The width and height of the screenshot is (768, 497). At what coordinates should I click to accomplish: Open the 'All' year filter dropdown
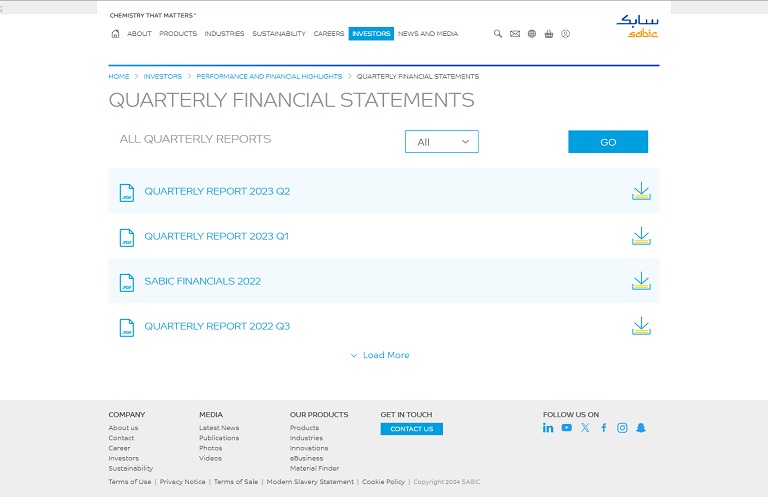tap(441, 142)
